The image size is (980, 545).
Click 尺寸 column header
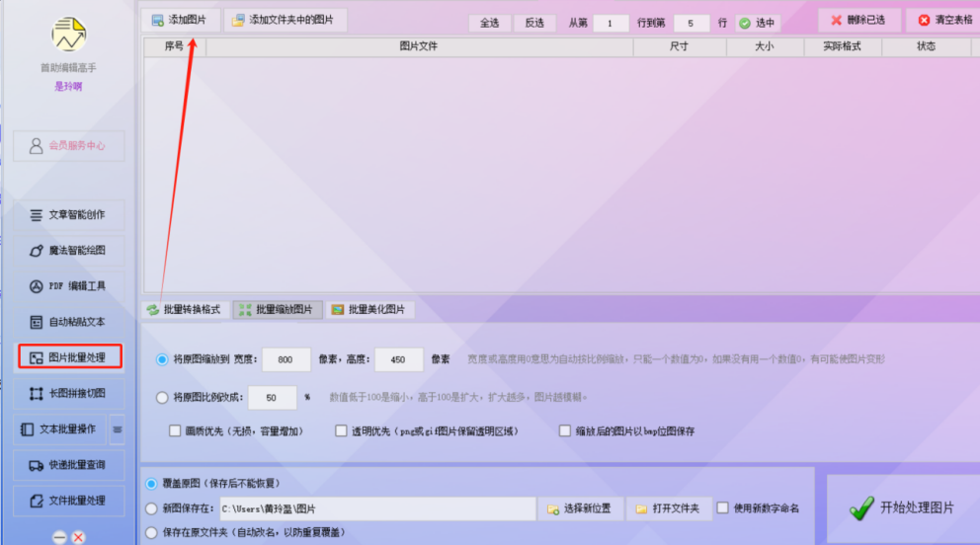pyautogui.click(x=680, y=46)
